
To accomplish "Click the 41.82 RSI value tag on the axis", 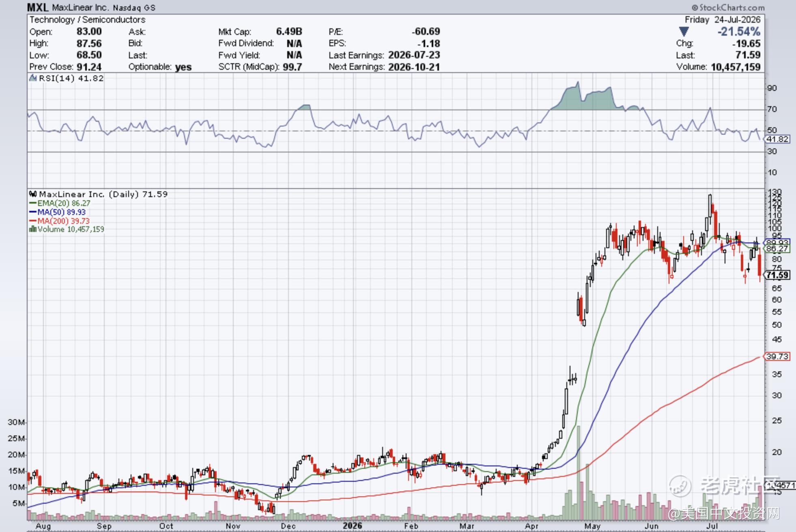I will pos(777,139).
